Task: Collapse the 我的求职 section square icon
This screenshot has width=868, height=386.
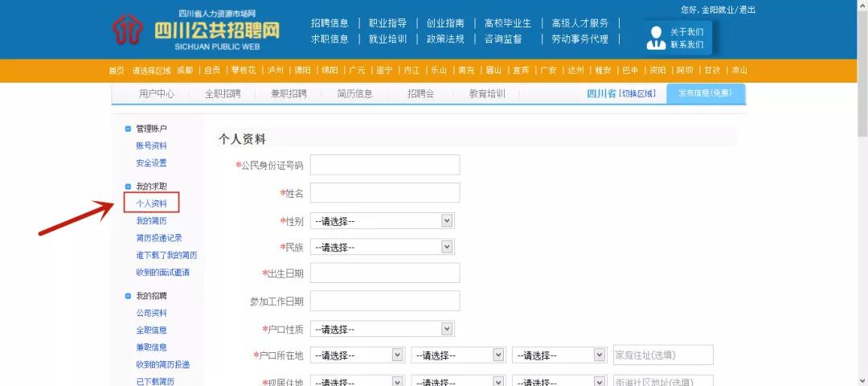Action: (x=128, y=187)
